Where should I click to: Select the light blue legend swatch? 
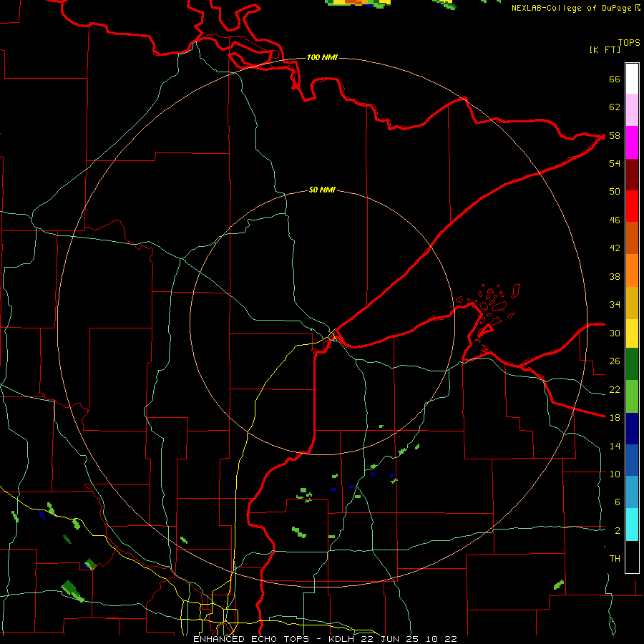point(632,492)
